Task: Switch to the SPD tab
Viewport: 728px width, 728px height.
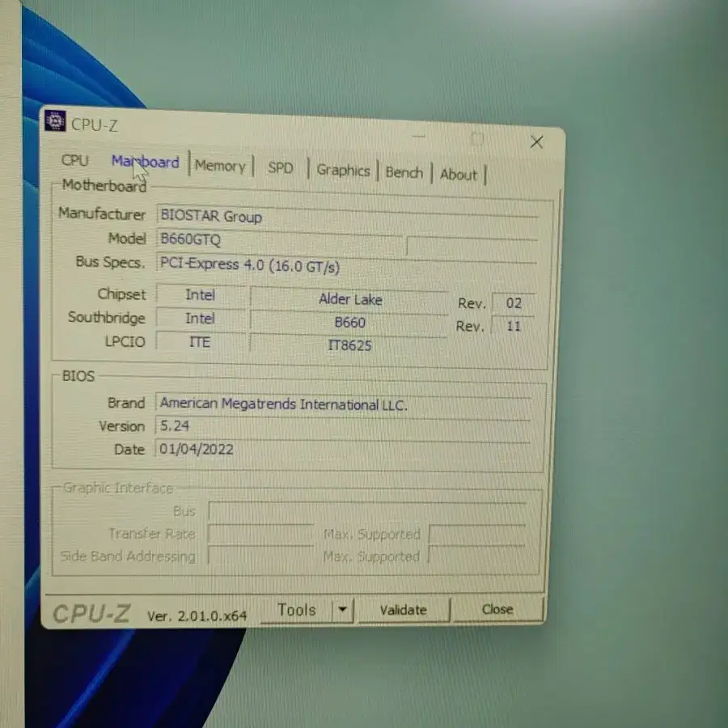Action: pyautogui.click(x=281, y=167)
